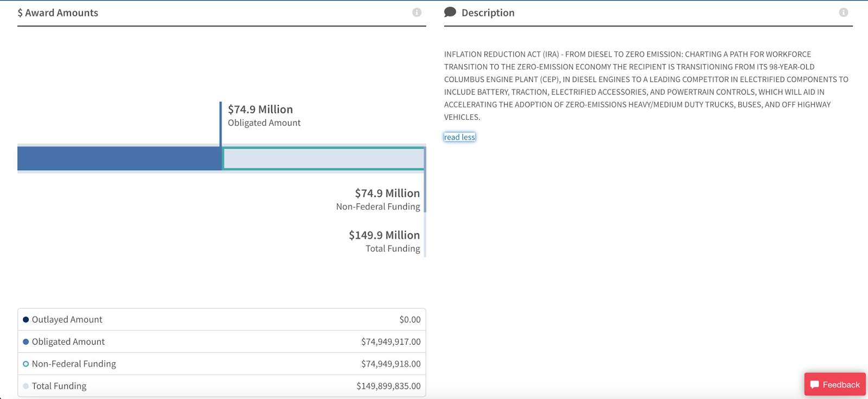Image resolution: width=868 pixels, height=399 pixels.
Task: Click the dark Outlayed Amount legend dot
Action: (25, 320)
